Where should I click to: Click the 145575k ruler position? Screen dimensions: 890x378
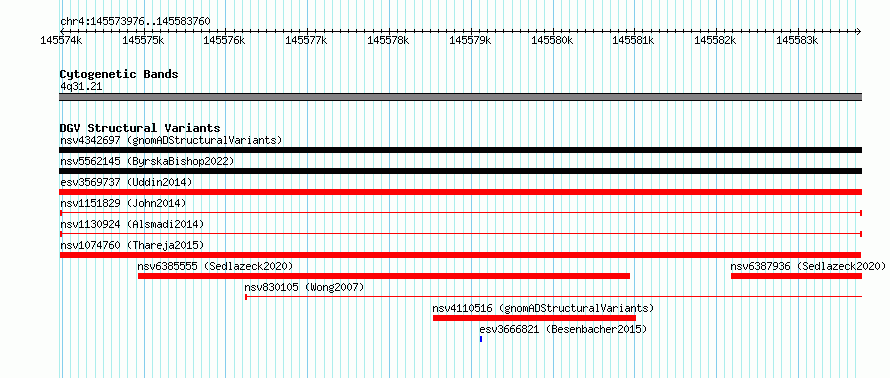tap(143, 40)
